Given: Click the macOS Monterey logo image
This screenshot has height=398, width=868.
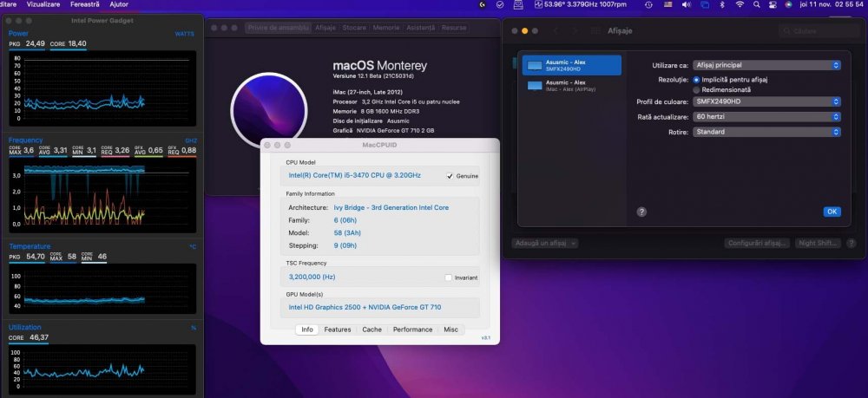Looking at the screenshot, I should click(x=268, y=110).
